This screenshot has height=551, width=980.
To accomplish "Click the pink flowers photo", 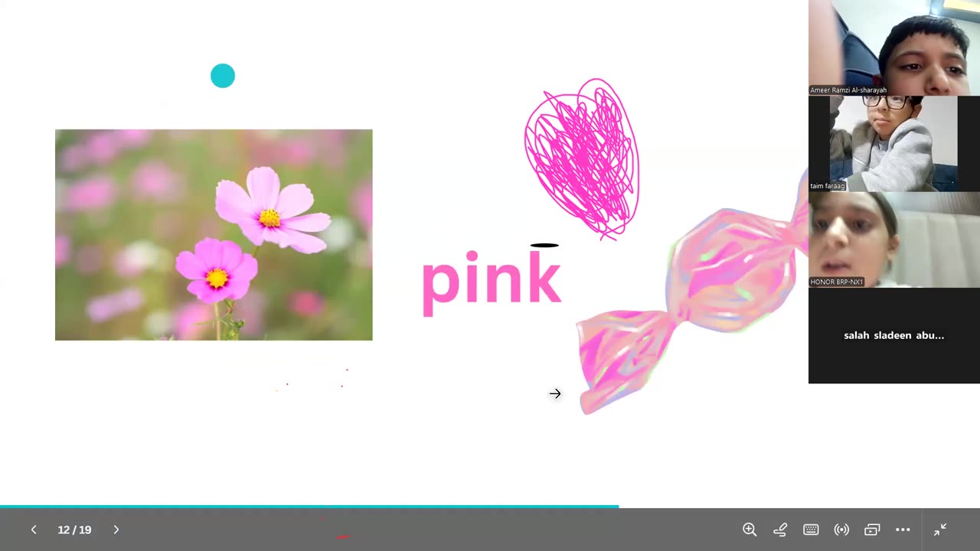I will pyautogui.click(x=214, y=235).
